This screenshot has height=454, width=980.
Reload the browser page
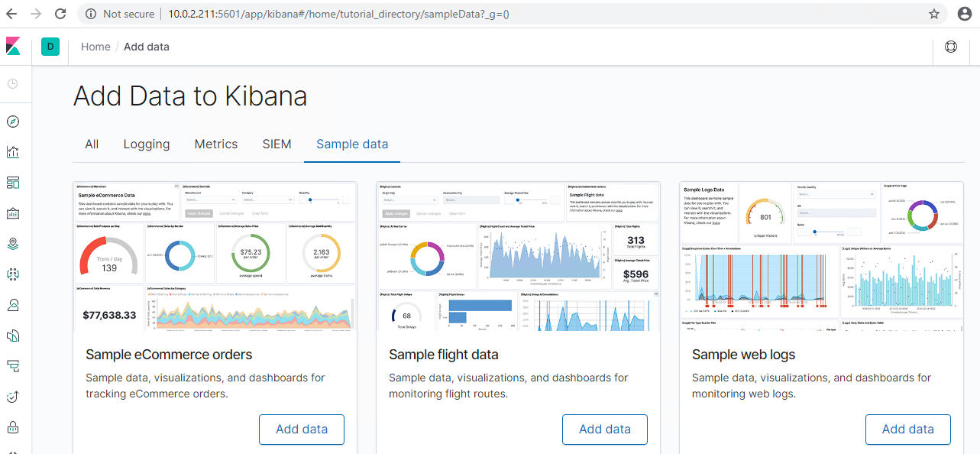click(61, 14)
